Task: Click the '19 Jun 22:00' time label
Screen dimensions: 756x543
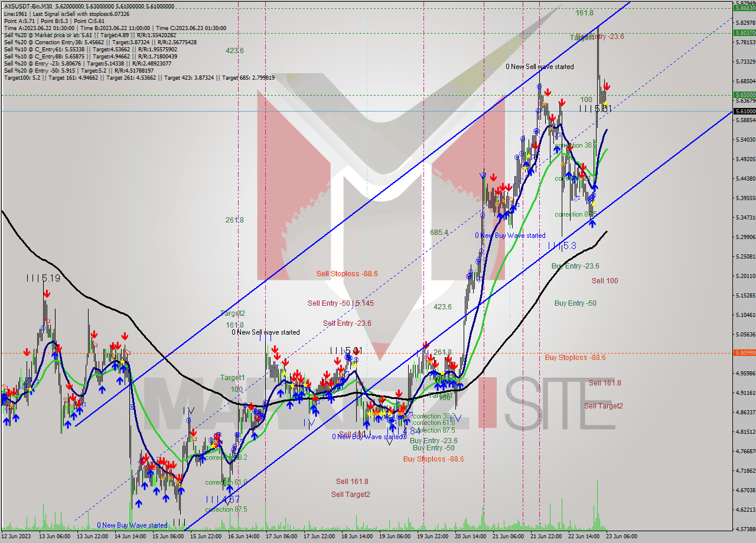Action: coord(432,537)
